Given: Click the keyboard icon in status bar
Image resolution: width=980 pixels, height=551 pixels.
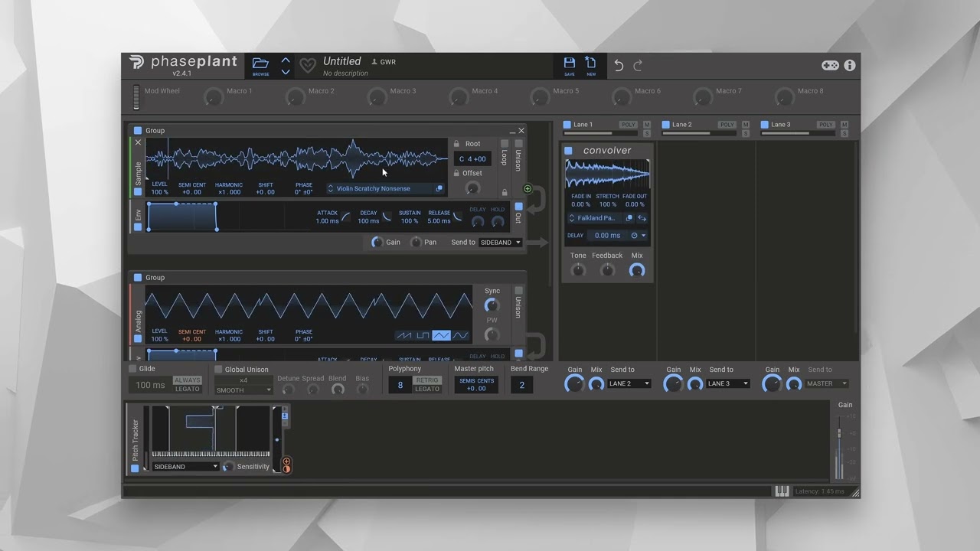Looking at the screenshot, I should tap(782, 491).
